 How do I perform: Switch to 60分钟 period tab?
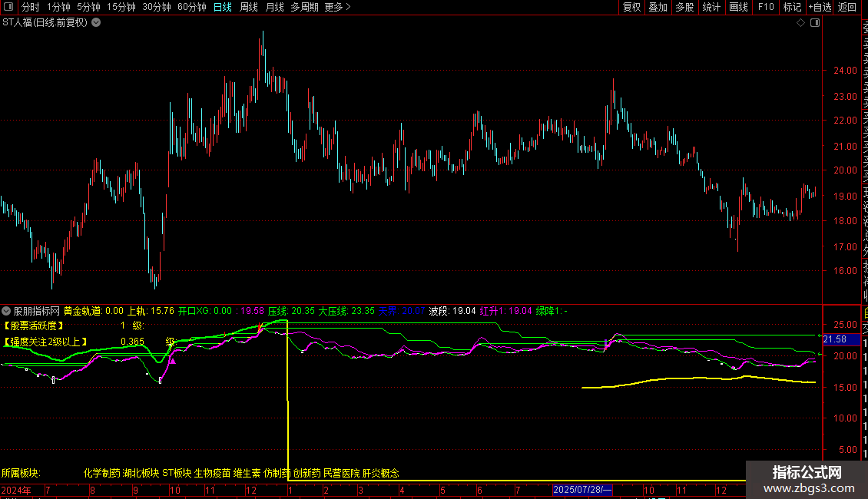pyautogui.click(x=192, y=7)
